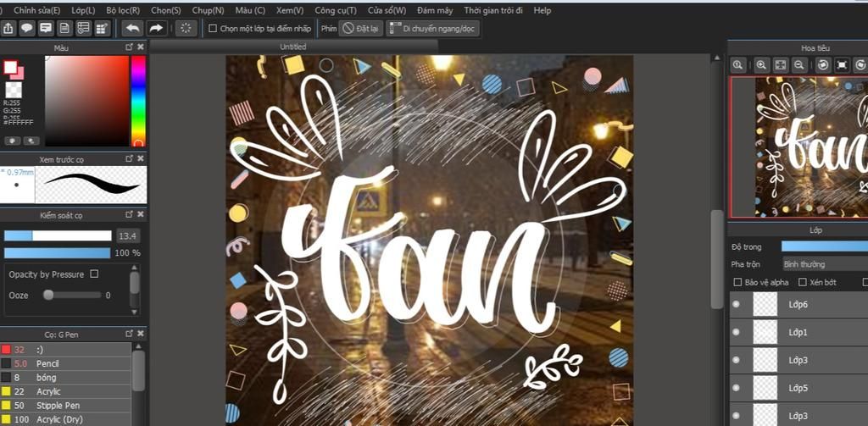Click the speech bubble icon in the toolbar
868x426 pixels.
pos(27,28)
